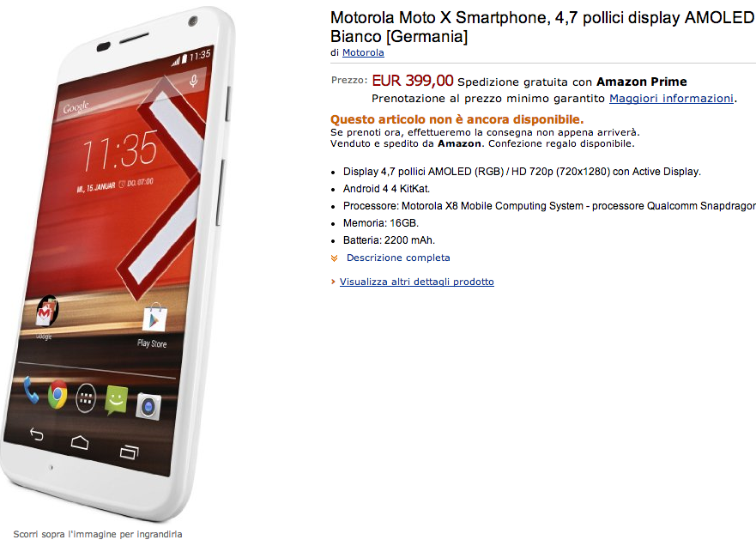Click the Moto X product image to enlarge
Viewport: 756px width, 552px height.
pos(118,264)
